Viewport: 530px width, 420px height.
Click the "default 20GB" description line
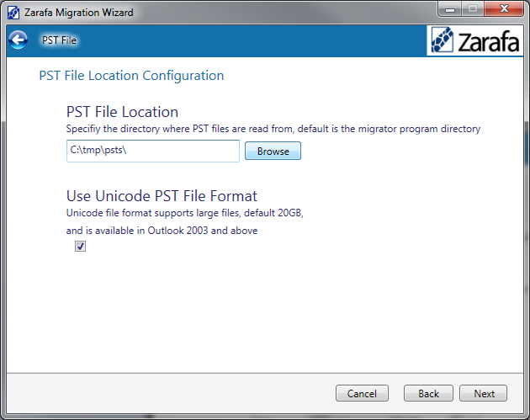[184, 214]
